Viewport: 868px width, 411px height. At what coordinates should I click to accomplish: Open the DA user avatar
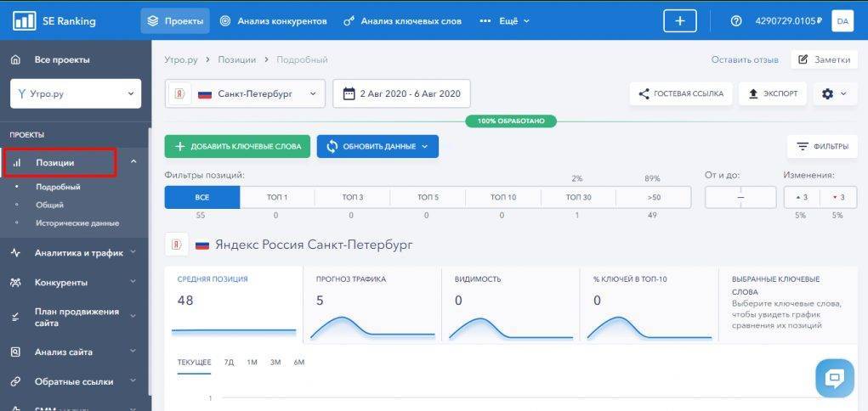point(842,21)
